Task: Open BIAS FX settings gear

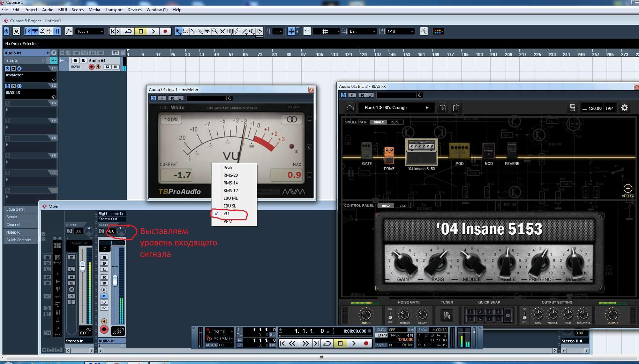Action: (x=624, y=108)
